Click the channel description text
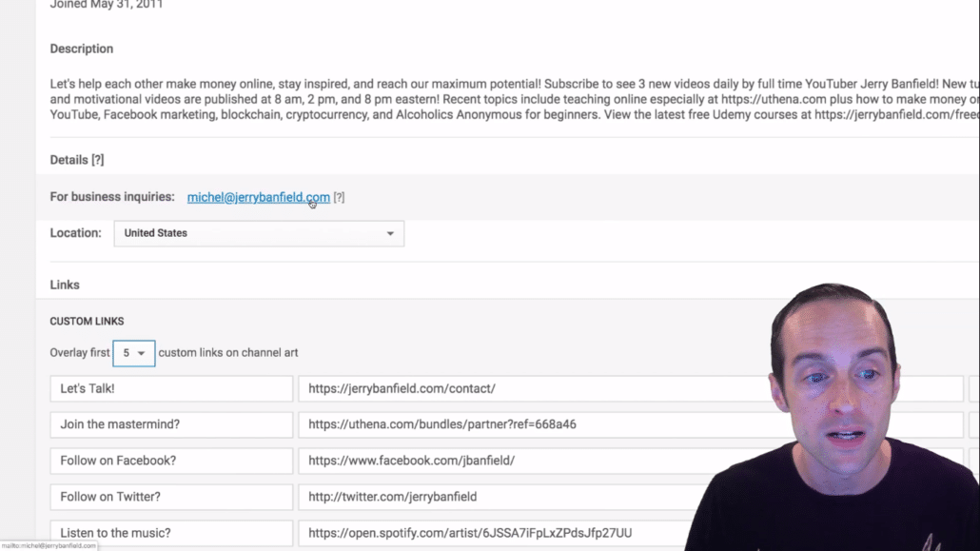The height and width of the screenshot is (551, 980). point(515,99)
